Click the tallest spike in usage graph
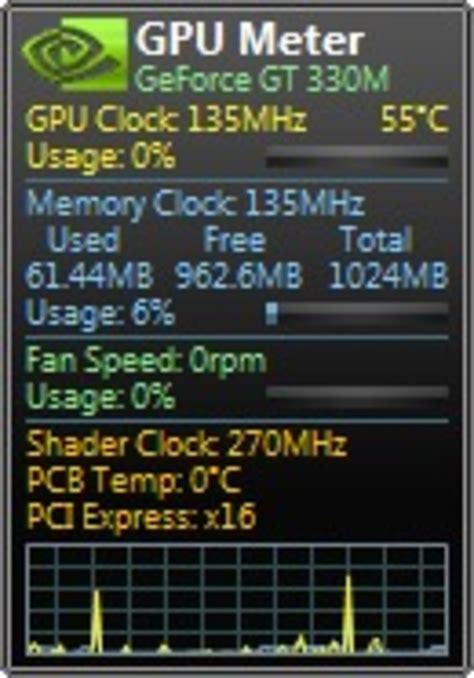Screen dimensions: 474x678 (348, 614)
